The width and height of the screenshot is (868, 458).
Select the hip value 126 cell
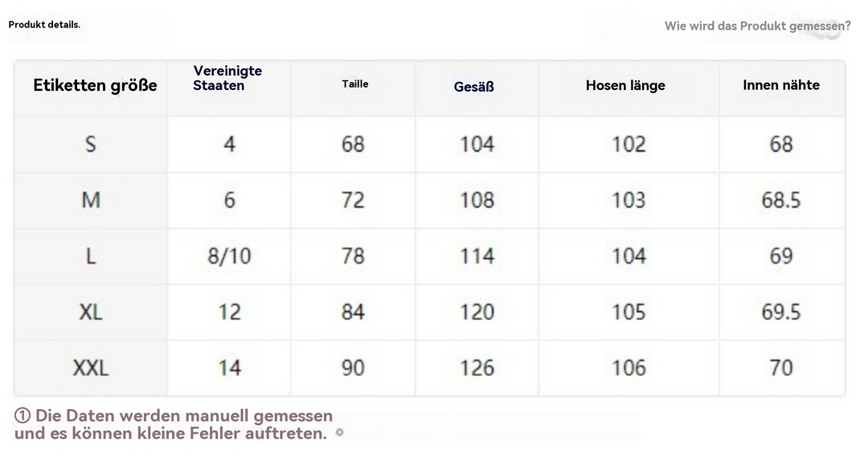[477, 368]
